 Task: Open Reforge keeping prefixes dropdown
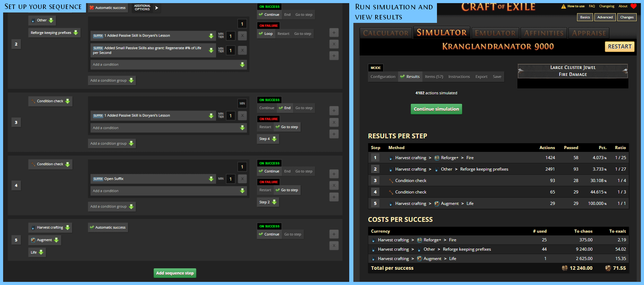click(54, 33)
